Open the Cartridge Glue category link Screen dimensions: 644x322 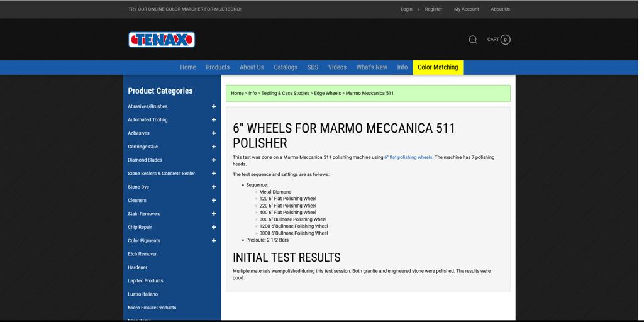[x=143, y=147]
